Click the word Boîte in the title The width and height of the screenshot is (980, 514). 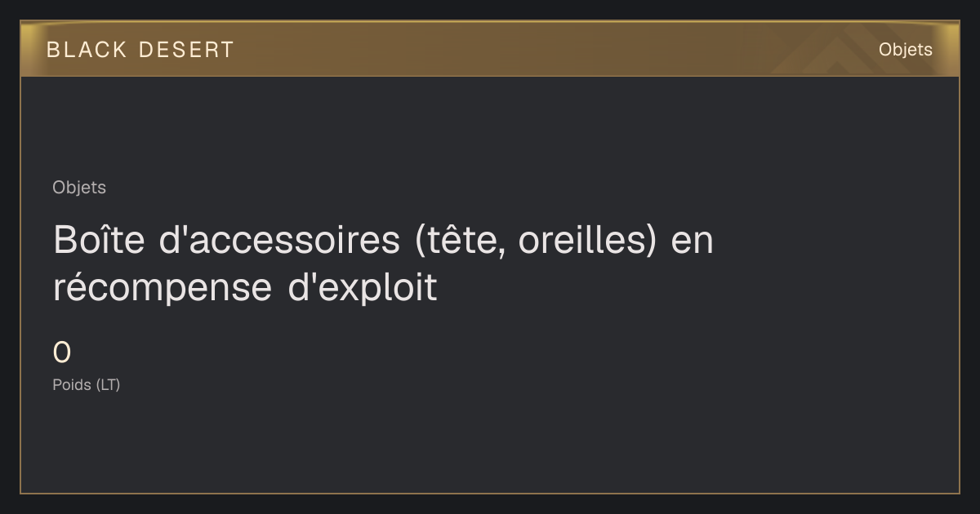pos(99,241)
